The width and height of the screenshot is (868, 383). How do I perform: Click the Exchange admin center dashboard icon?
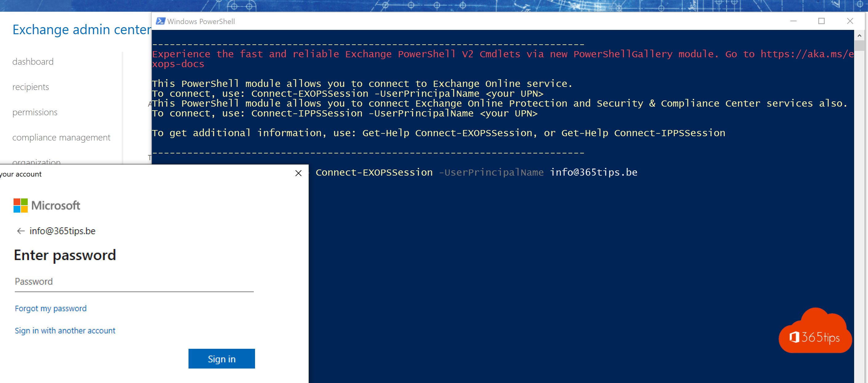[x=33, y=61]
